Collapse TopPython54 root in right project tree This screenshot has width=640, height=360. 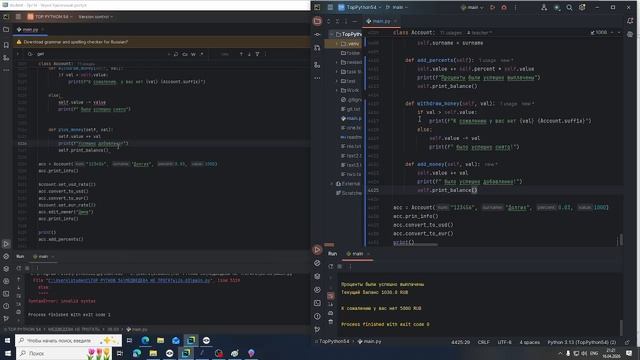tap(331, 34)
